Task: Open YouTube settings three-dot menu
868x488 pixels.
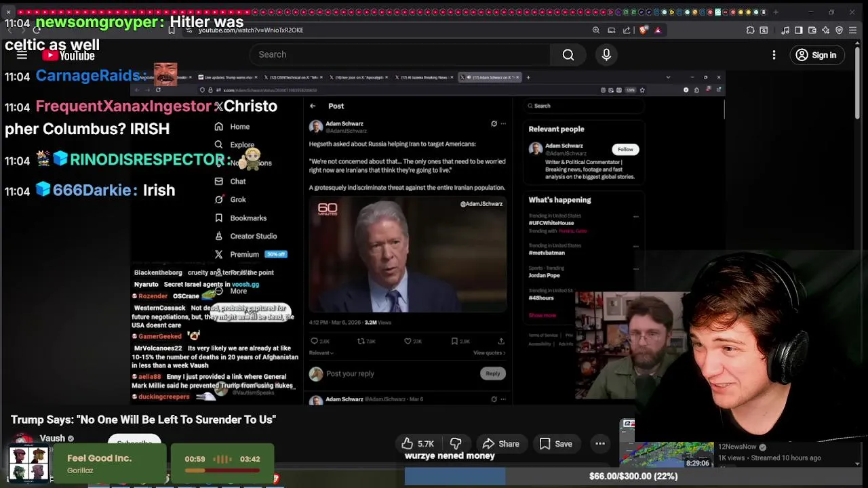Action: pyautogui.click(x=774, y=55)
